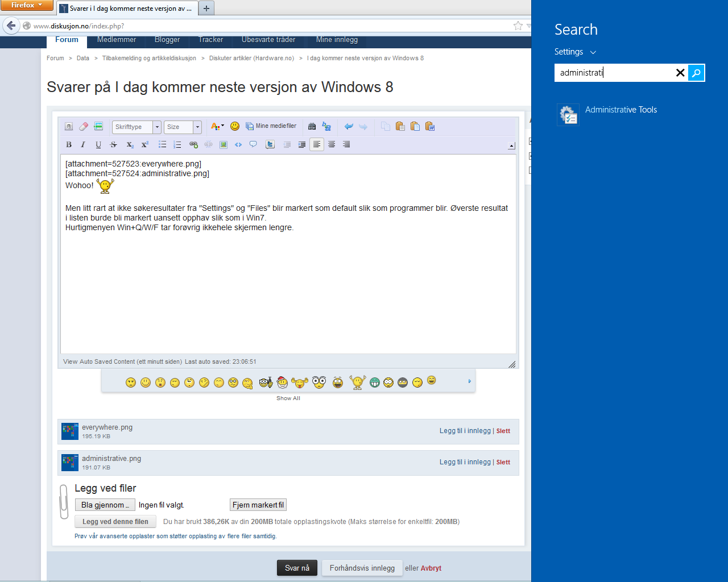Click the quote speech bubble icon
Screen dimensions: 728x582
coord(253,144)
